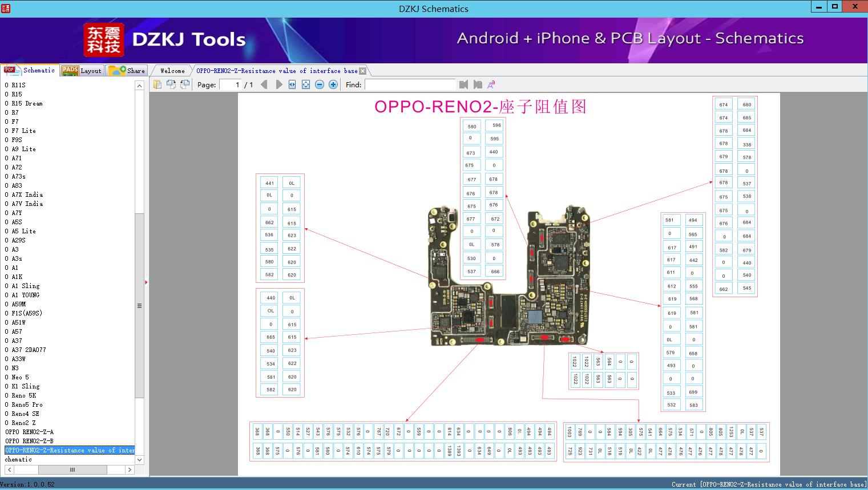Fit whole page icon

pos(306,84)
